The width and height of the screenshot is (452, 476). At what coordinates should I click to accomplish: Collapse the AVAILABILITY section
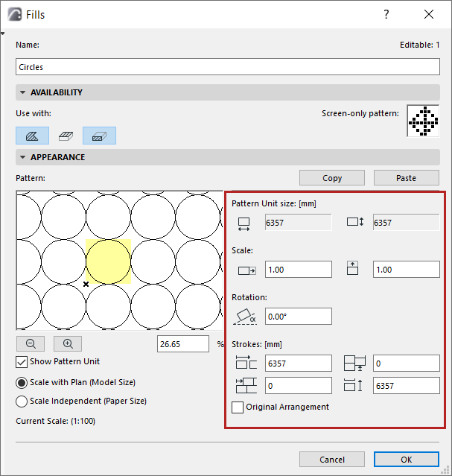(22, 92)
